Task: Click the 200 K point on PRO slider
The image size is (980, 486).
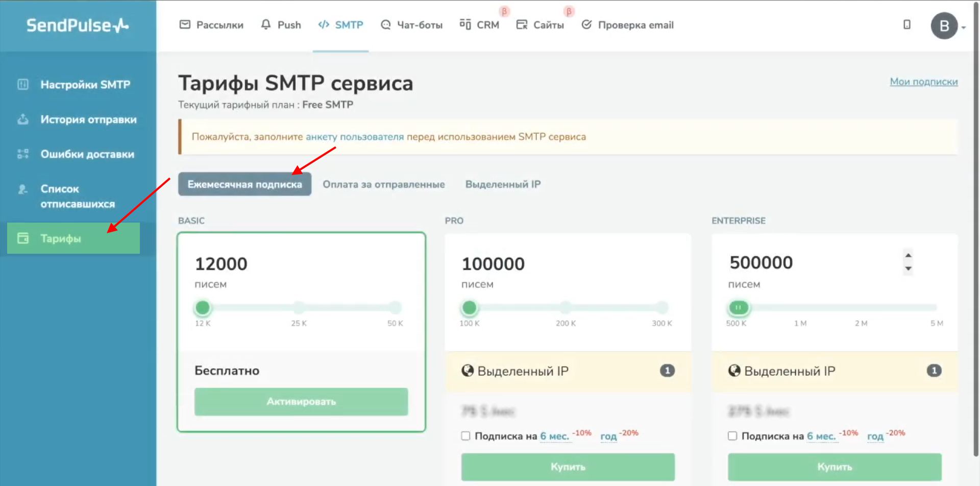Action: click(565, 307)
